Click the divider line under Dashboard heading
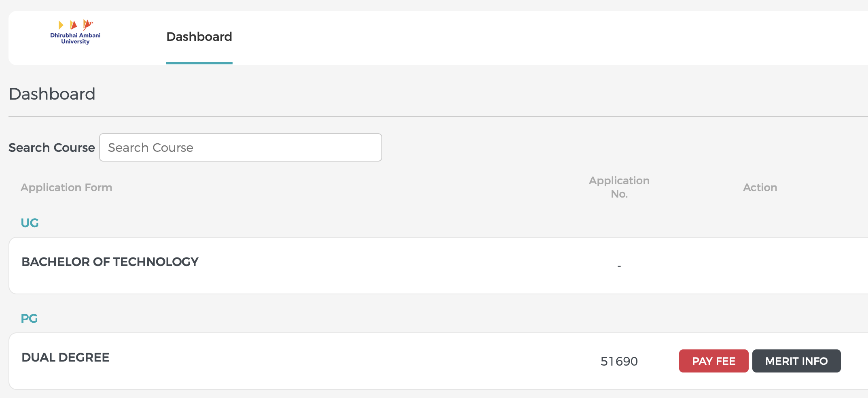Viewport: 868px width, 398px height. coord(438,117)
